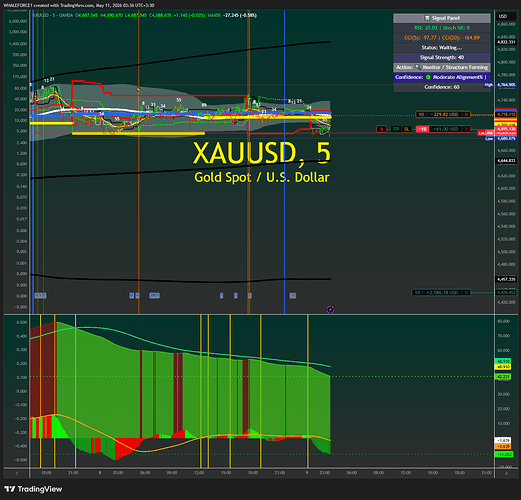Viewport: 521px width, 500px height.
Task: Click the 18:00 label on time axis
Action: [46, 473]
